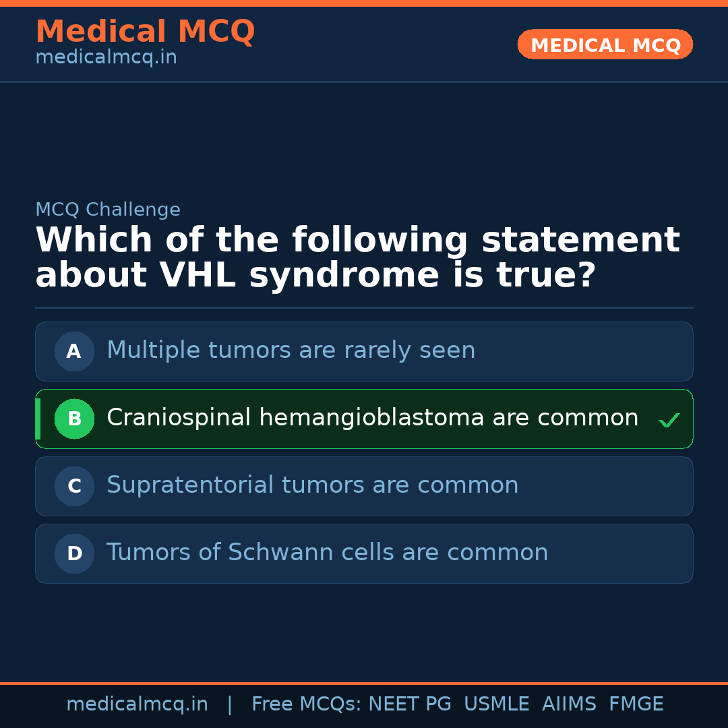
Task: Select answer "Multiple tumors are rarely seen"
Action: tap(291, 351)
